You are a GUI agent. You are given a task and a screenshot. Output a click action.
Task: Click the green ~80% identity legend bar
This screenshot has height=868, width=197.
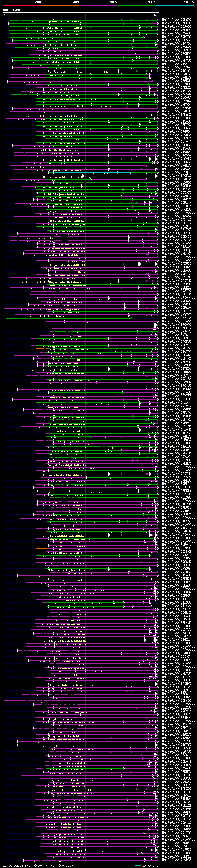click(x=137, y=6)
